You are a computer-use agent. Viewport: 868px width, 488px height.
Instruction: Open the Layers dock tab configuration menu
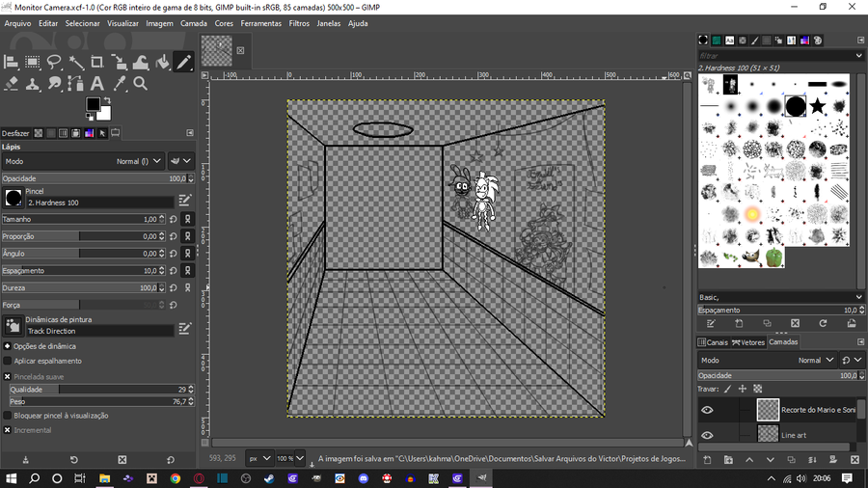pyautogui.click(x=860, y=342)
